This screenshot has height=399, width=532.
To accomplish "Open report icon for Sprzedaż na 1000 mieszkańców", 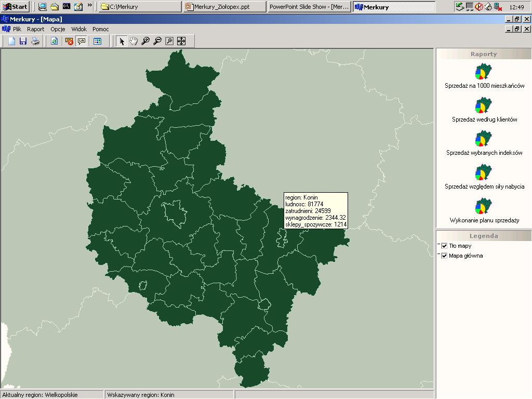I will (x=484, y=72).
